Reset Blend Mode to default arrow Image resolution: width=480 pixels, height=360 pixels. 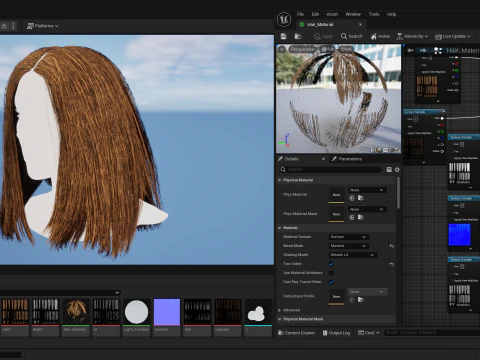392,246
